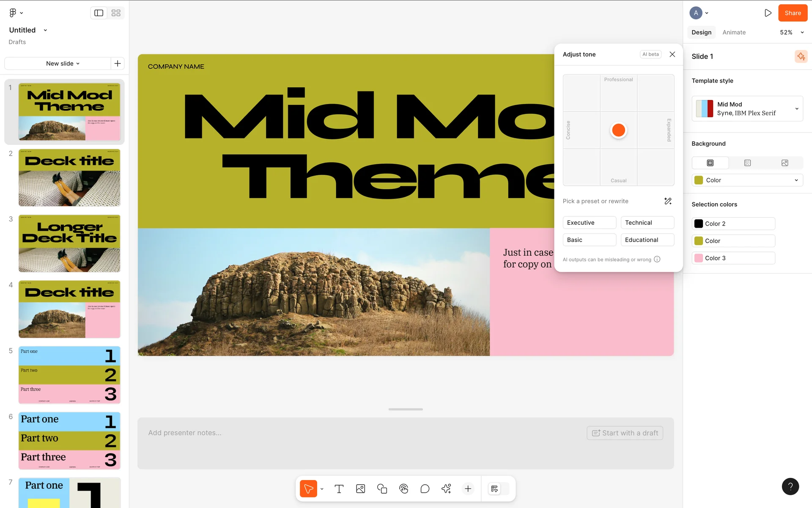Image resolution: width=812 pixels, height=508 pixels.
Task: Switch to the Animate tab
Action: pos(734,33)
